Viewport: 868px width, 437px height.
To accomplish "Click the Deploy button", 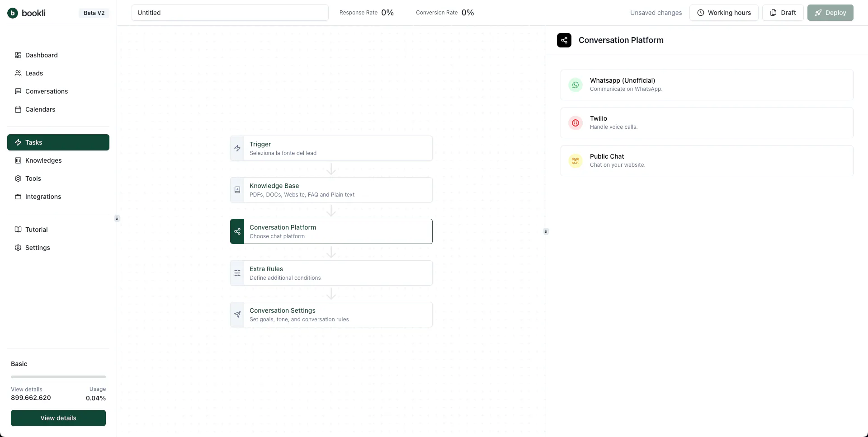I will (830, 13).
